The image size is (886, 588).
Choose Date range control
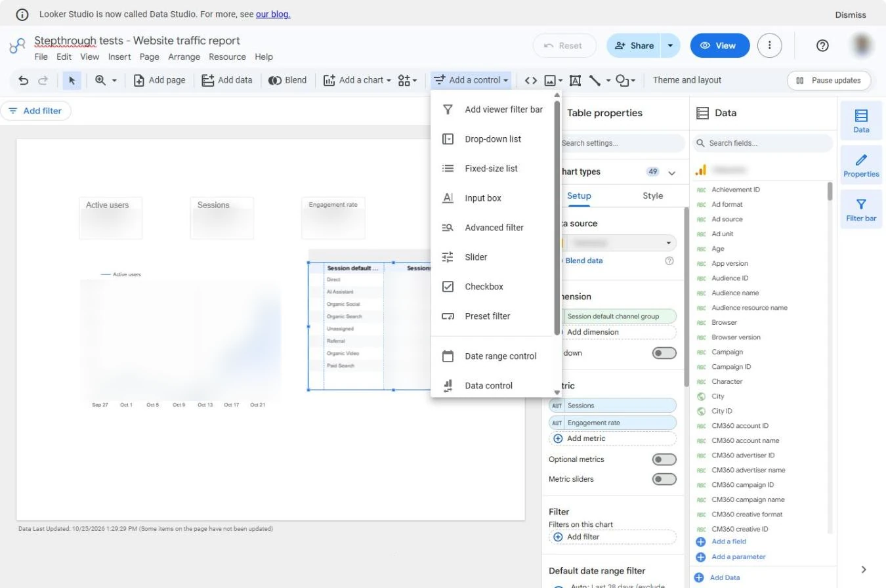point(493,356)
